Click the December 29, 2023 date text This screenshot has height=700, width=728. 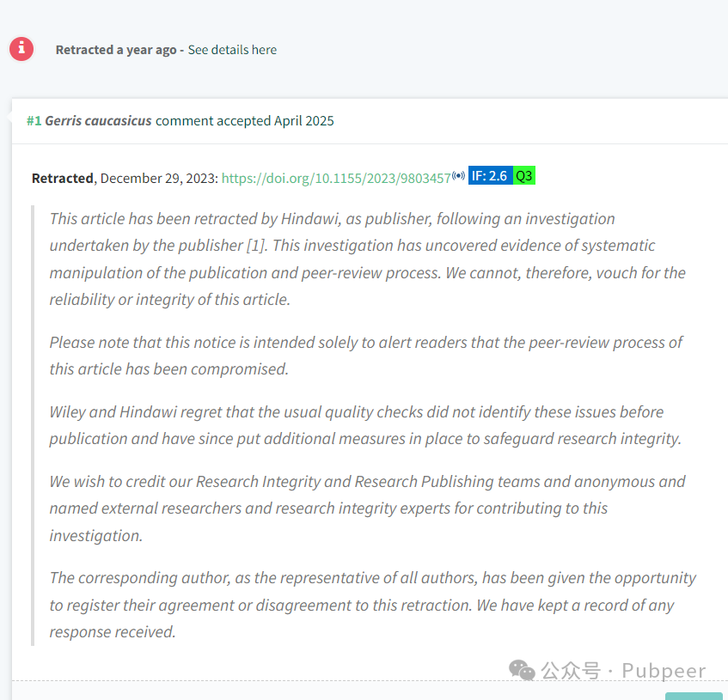159,178
